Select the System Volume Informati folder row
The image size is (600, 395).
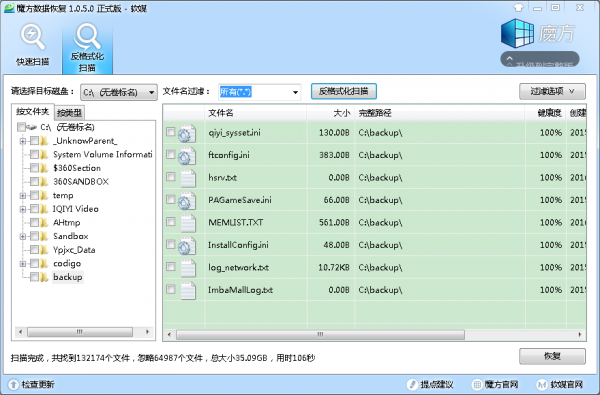tap(103, 154)
